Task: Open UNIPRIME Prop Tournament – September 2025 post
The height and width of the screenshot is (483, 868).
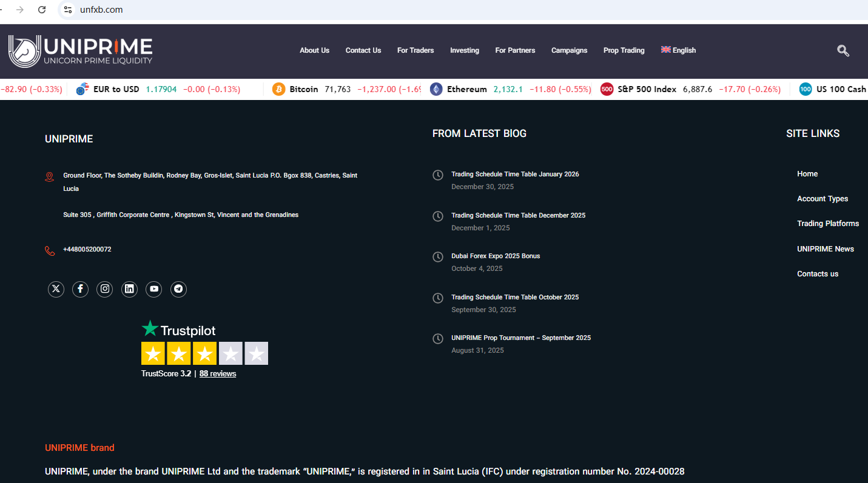Action: click(x=521, y=338)
